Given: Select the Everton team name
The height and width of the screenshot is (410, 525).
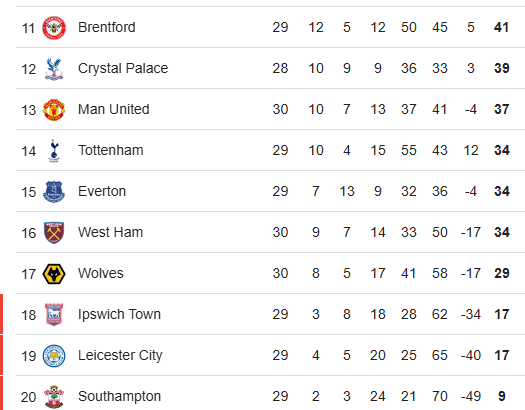Looking at the screenshot, I should coord(102,191).
